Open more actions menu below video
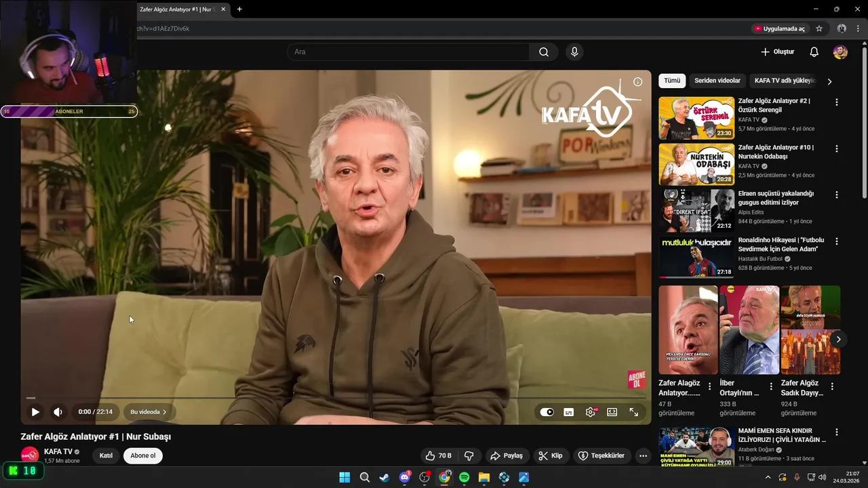The width and height of the screenshot is (868, 488). click(643, 456)
